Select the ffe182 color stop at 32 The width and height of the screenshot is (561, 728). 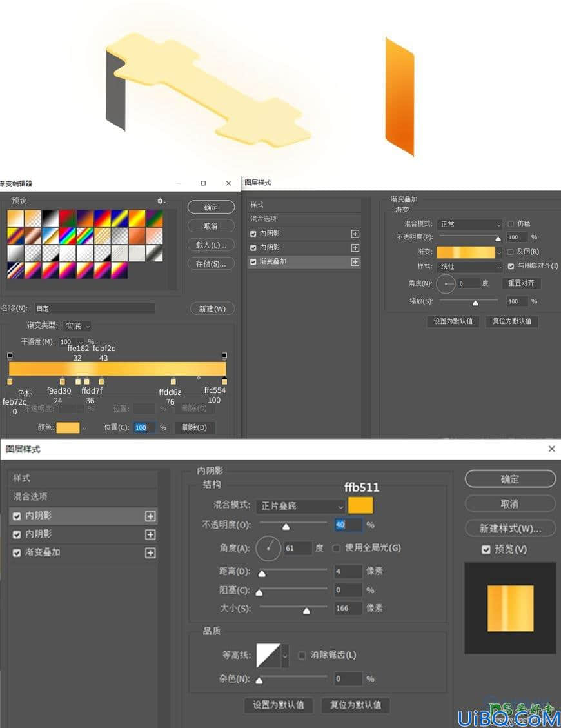click(x=78, y=381)
